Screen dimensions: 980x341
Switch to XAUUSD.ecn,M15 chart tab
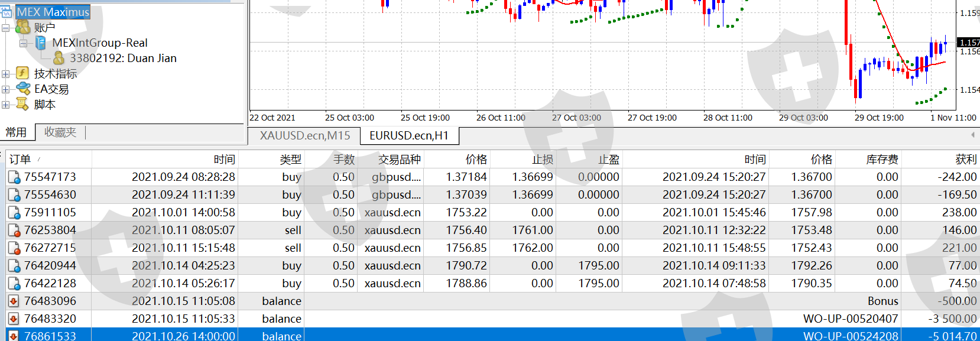(x=304, y=135)
